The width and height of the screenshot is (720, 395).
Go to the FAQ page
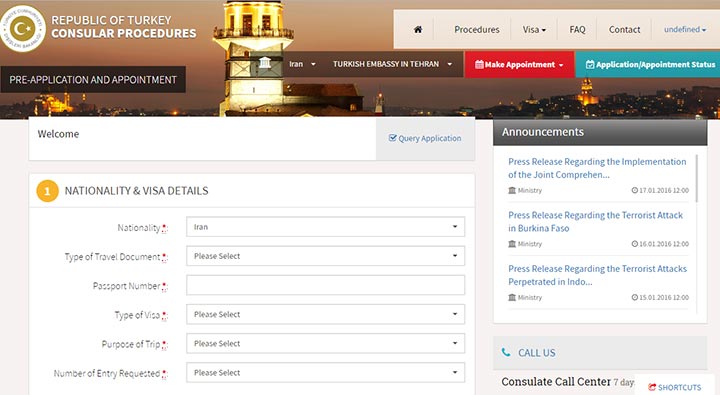coord(577,29)
